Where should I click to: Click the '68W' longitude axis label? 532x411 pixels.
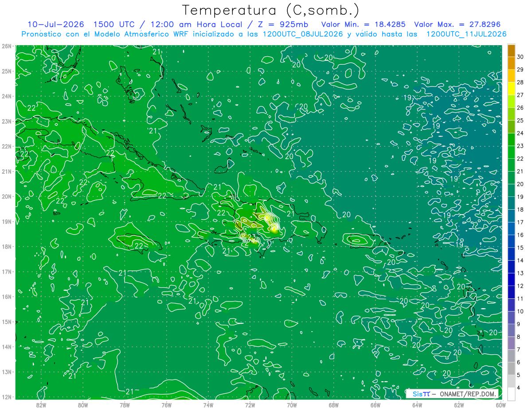[x=333, y=405]
